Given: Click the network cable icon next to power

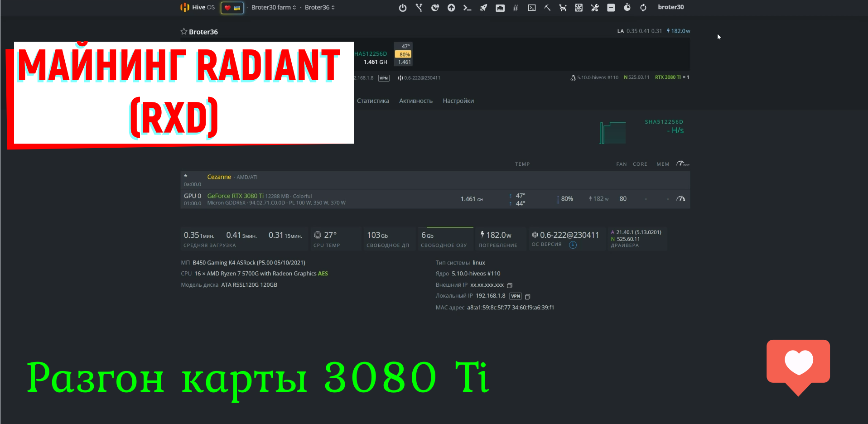Looking at the screenshot, I should [x=419, y=8].
